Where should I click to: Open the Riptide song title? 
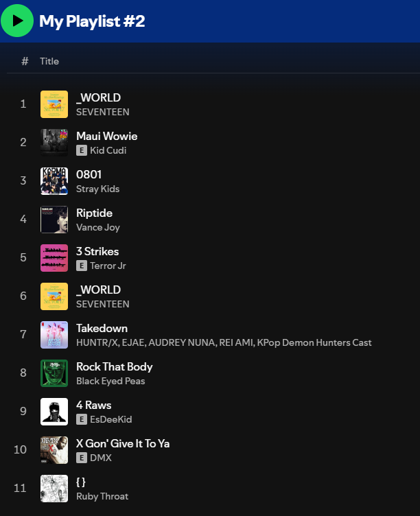[x=94, y=213]
